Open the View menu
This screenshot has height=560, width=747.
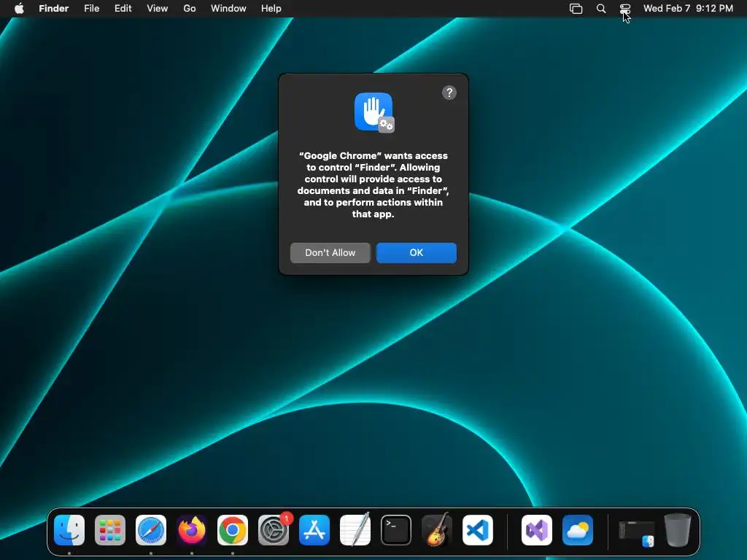(158, 9)
